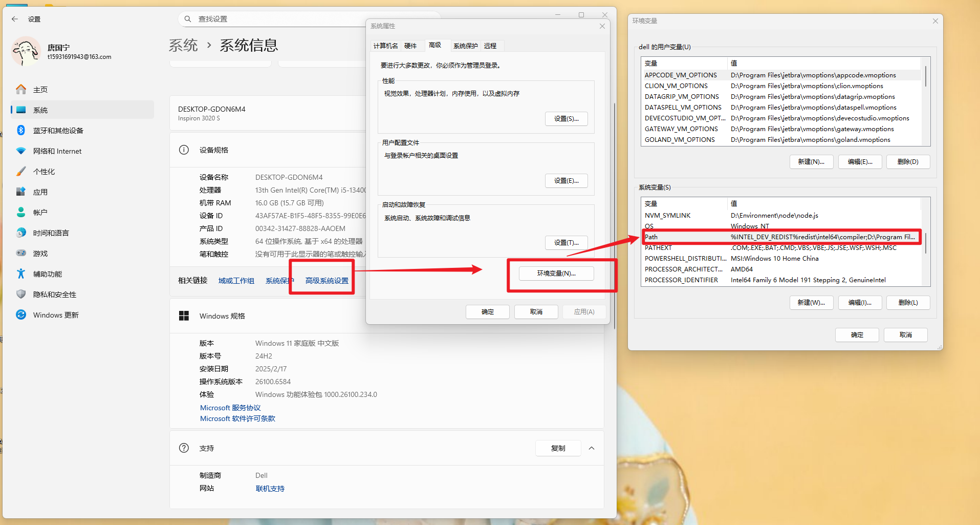Select PROCESSOR_IDENTIFIER system variable row

pos(781,280)
